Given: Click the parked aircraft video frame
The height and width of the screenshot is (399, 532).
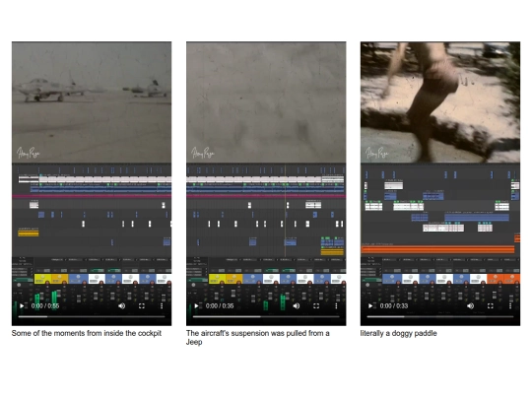Looking at the screenshot, I should (x=92, y=102).
